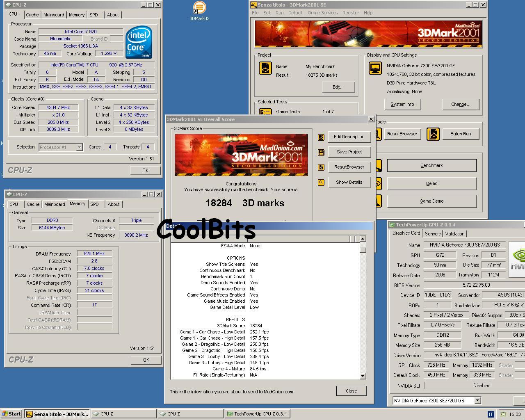
Task: Close the 3DMark2001 SE Overall Score dialog
Action: 371,119
